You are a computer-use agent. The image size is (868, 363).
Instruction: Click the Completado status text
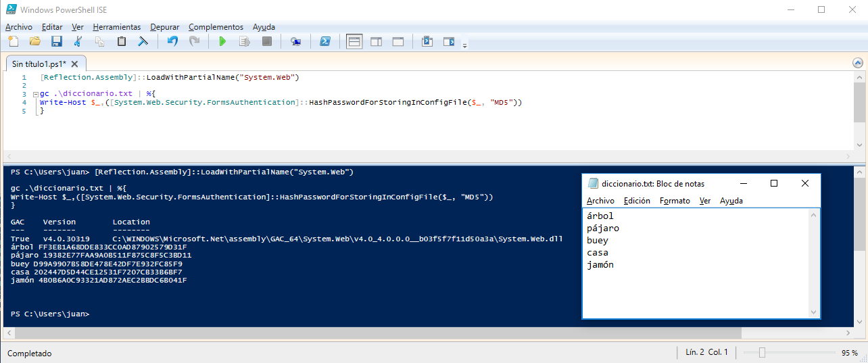click(30, 353)
